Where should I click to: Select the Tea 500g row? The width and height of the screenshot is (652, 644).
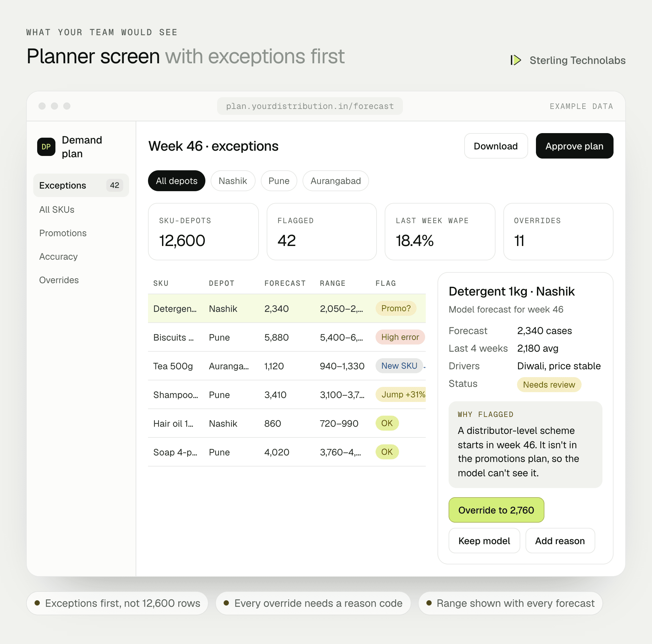(287, 366)
